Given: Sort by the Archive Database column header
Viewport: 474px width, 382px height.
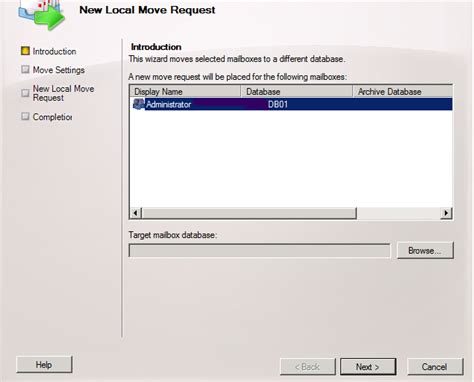Looking at the screenshot, I should [402, 91].
